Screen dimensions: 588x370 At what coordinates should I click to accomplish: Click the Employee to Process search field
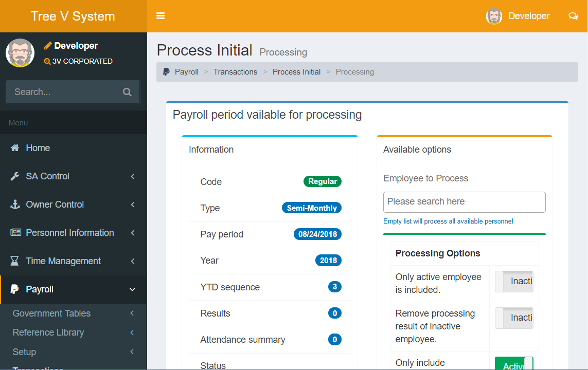coord(464,202)
